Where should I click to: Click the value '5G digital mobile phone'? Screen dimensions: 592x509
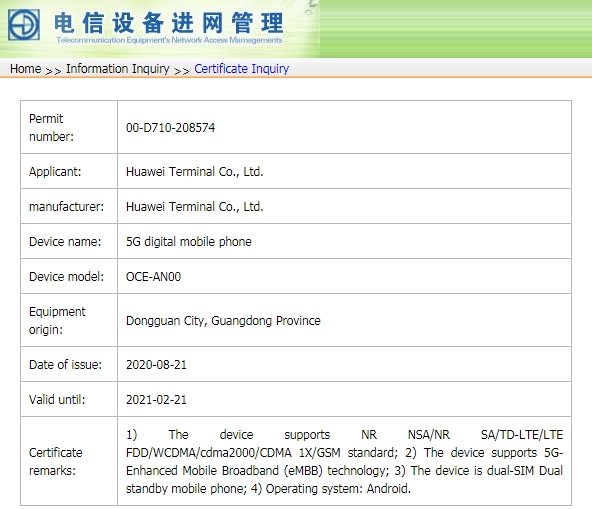pyautogui.click(x=189, y=242)
